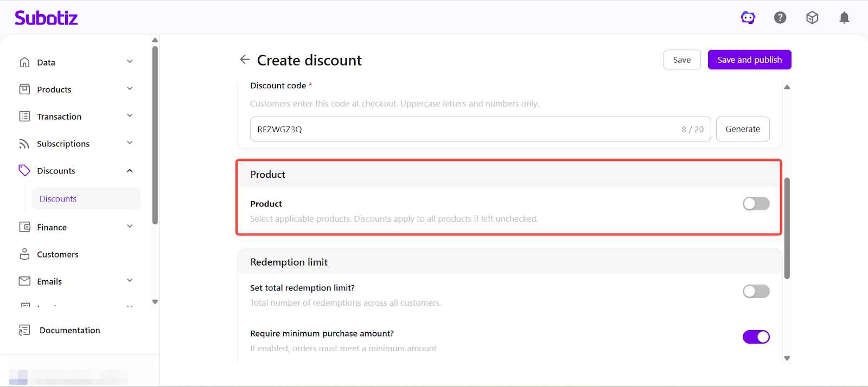Screen dimensions: 868x387
Task: Select Discounts submenu item
Action: coord(58,199)
